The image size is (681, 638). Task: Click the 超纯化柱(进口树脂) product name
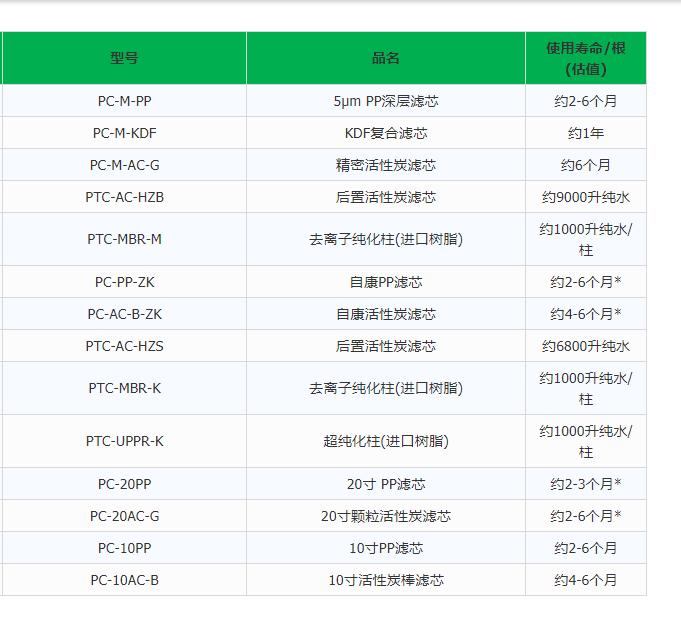(x=386, y=441)
